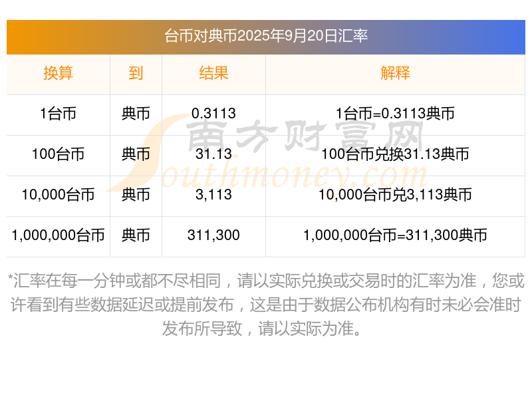Click '典币' in the 1,000,000台币 row
The width and height of the screenshot is (532, 399).
(x=136, y=235)
